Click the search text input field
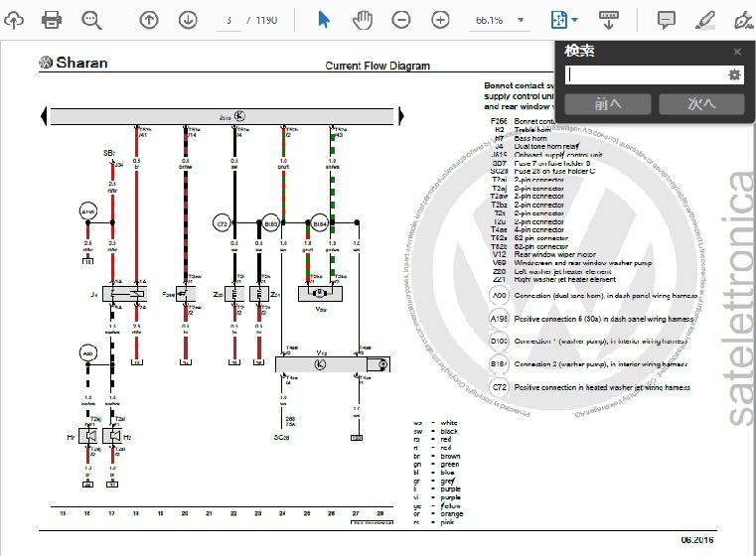The image size is (756, 556). coord(646,74)
